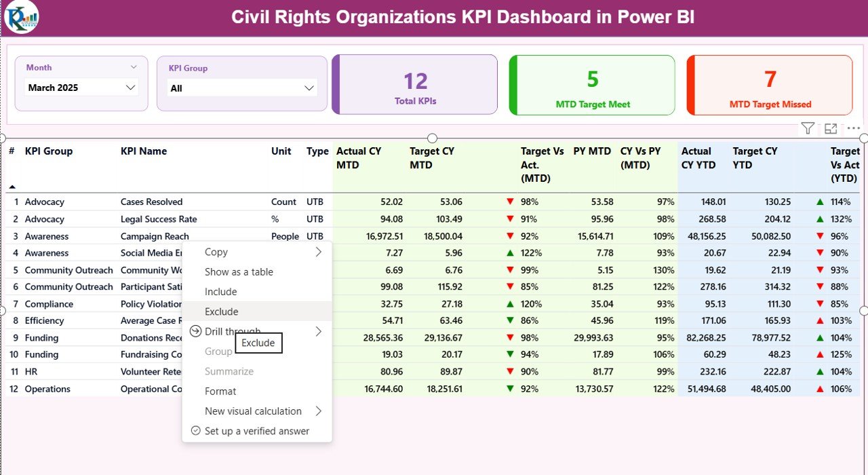Click the sort arrow below the # column
The width and height of the screenshot is (868, 475).
pyautogui.click(x=13, y=187)
